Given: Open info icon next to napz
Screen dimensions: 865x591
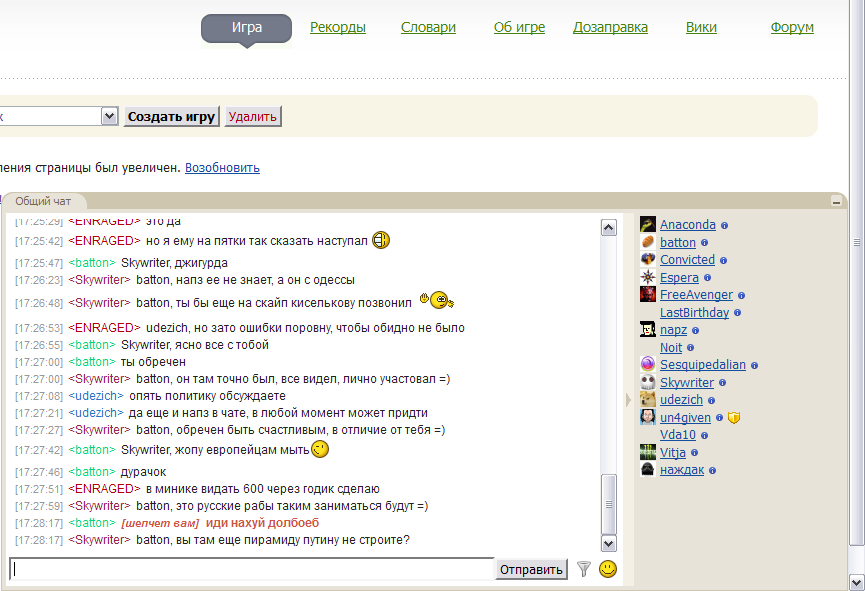Looking at the screenshot, I should pyautogui.click(x=696, y=331).
